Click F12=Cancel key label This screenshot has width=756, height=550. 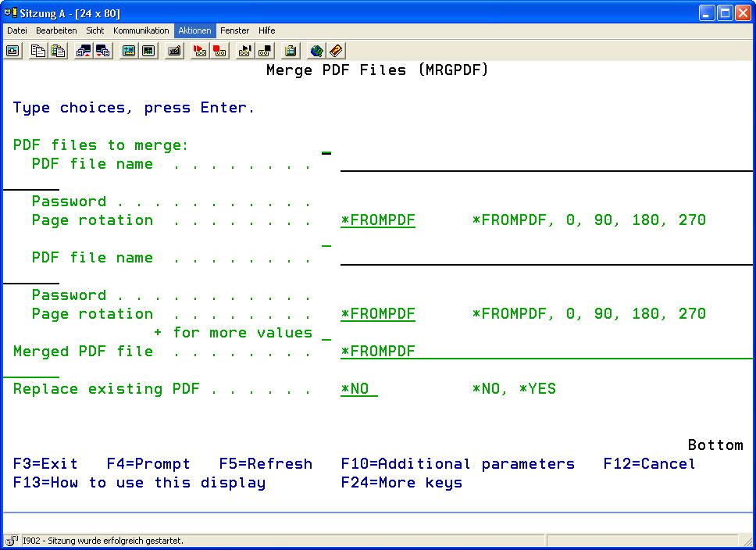[649, 464]
